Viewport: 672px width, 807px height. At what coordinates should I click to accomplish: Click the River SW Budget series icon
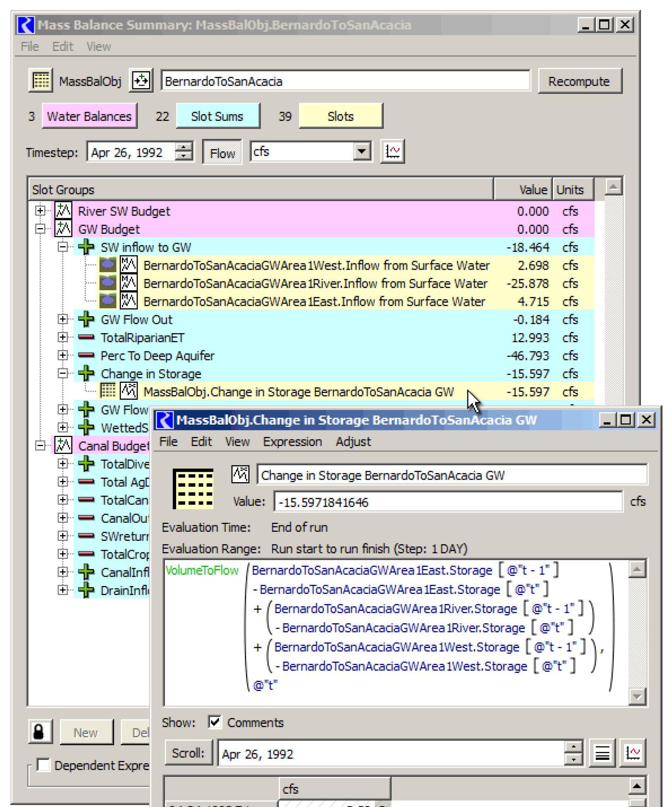click(x=63, y=211)
